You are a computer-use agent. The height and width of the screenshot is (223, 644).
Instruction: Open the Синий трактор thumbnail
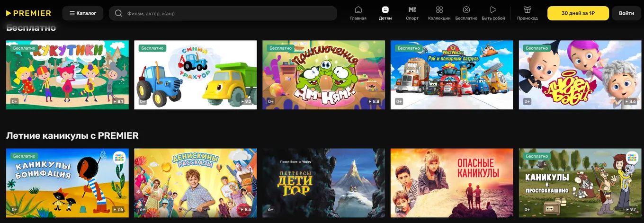coord(196,75)
